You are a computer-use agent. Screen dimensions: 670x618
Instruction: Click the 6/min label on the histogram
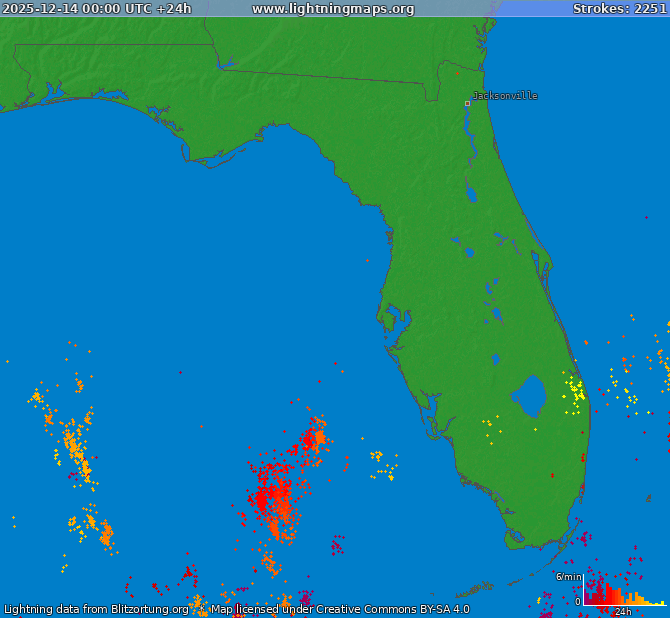coord(569,577)
